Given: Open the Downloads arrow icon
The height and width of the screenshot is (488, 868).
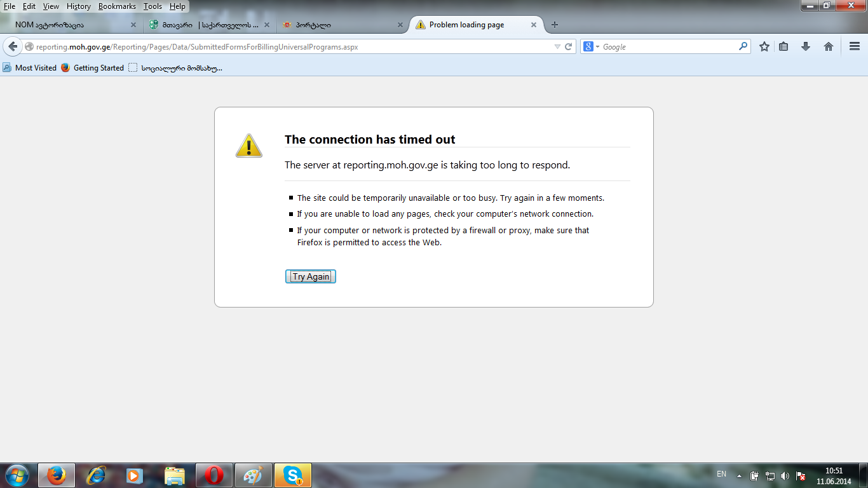Looking at the screenshot, I should pyautogui.click(x=806, y=46).
